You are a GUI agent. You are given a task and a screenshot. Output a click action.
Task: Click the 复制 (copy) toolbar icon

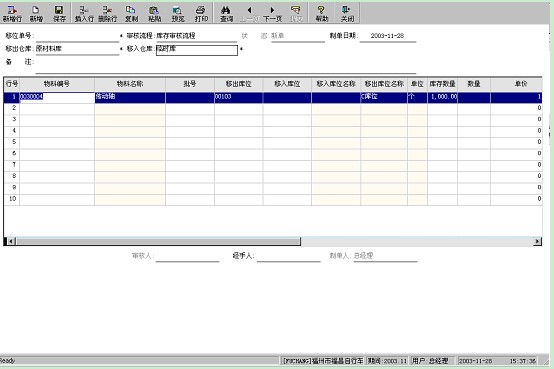coord(131,13)
